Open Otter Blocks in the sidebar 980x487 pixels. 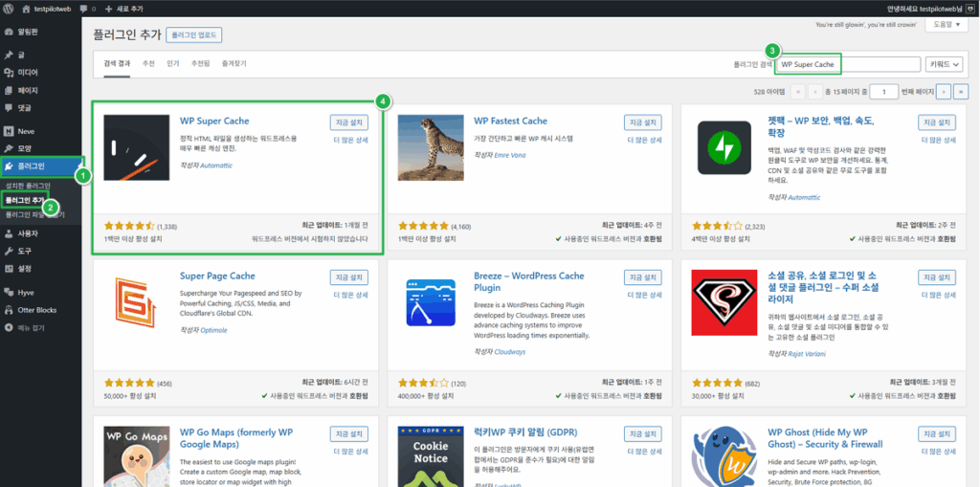pos(36,310)
